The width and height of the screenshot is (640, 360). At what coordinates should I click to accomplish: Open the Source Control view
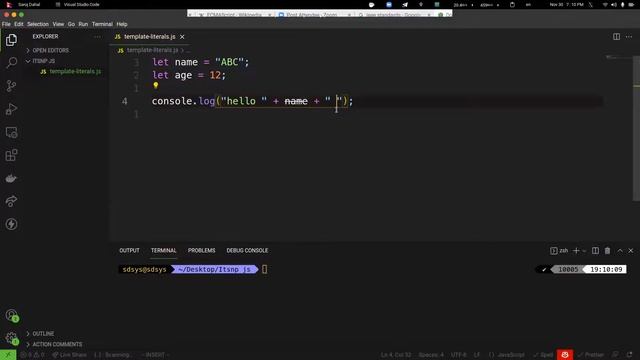(x=11, y=86)
